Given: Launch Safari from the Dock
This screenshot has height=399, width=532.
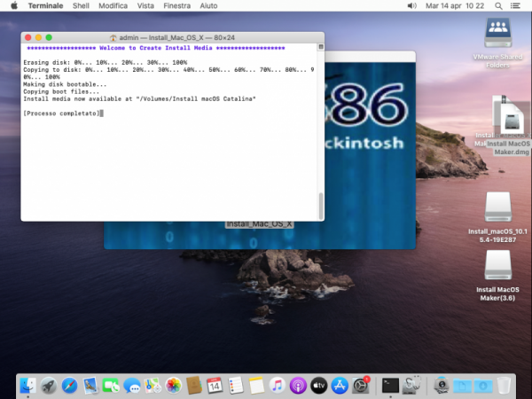Looking at the screenshot, I should click(69, 386).
